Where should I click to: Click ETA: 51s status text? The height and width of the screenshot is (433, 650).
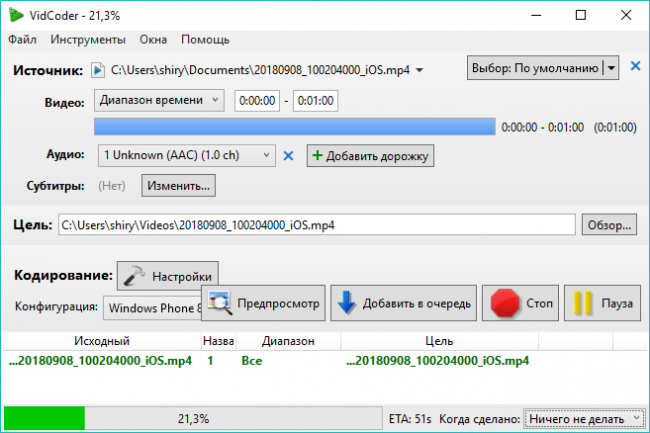[x=410, y=419]
